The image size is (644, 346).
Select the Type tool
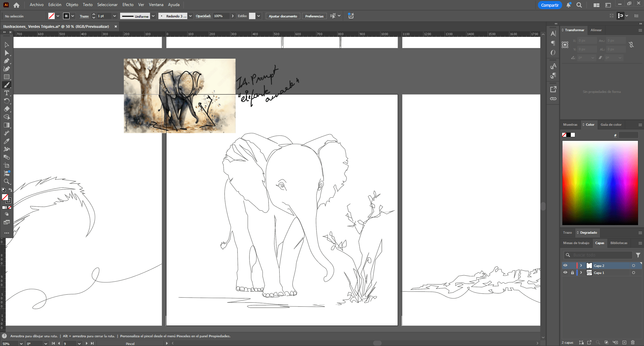click(x=7, y=93)
